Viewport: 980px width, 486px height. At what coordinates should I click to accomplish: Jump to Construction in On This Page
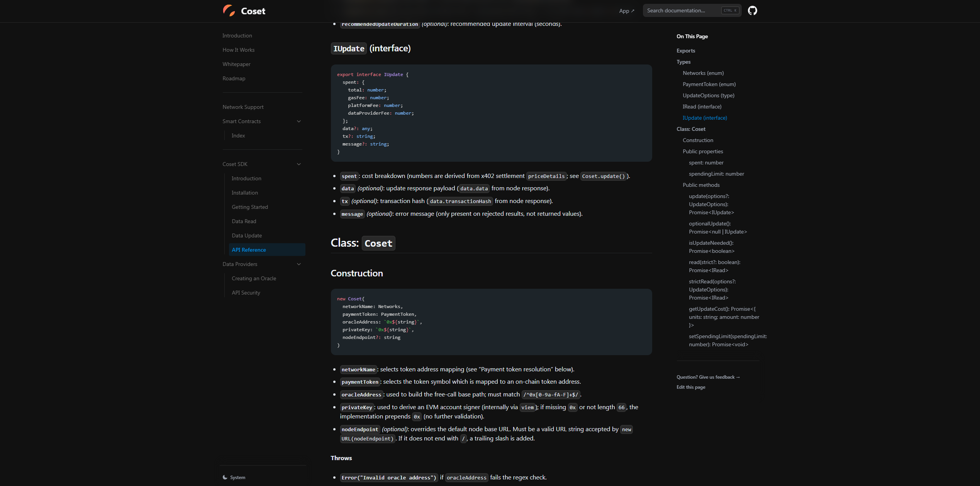coord(697,140)
